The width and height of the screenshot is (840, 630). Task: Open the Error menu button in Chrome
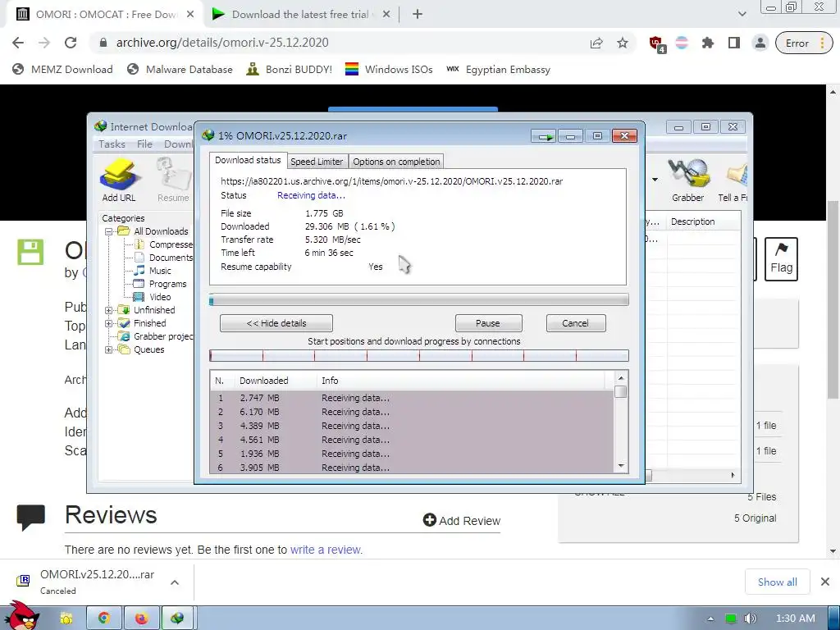[804, 43]
